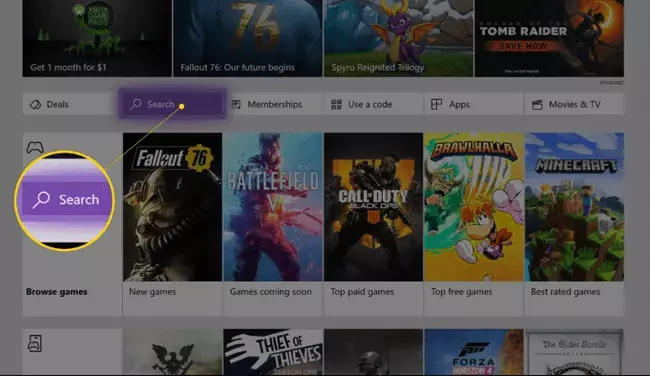
Task: Click the clapperboard icon for Movies & TV
Action: [537, 104]
